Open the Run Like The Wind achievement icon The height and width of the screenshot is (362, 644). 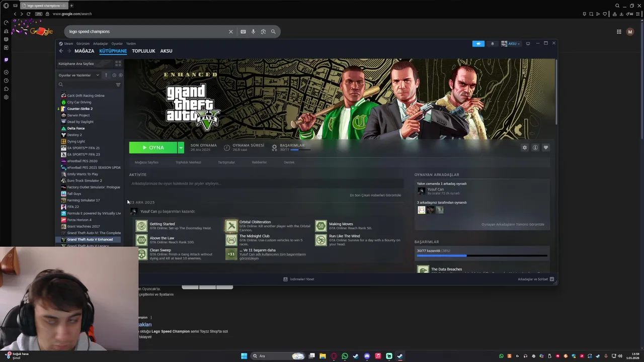coord(320,240)
